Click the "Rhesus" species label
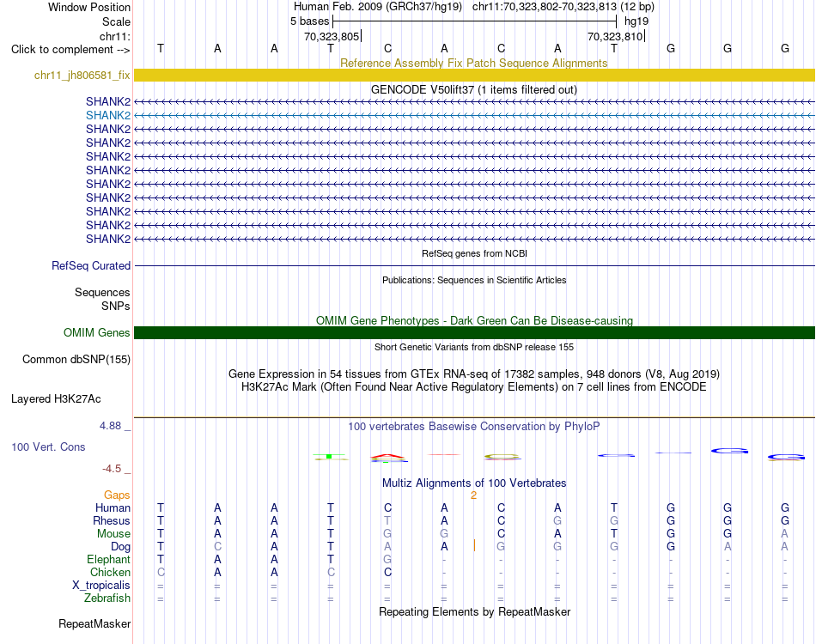Viewport: 816px width, 644px height. (x=112, y=520)
